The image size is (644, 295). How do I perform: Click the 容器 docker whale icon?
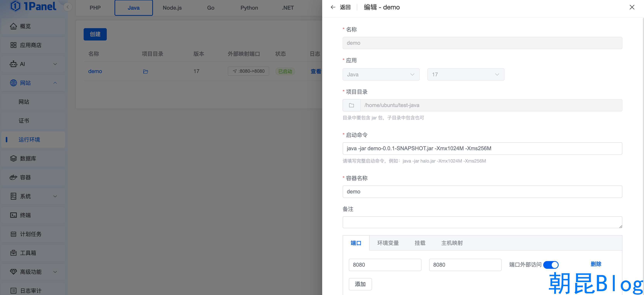tap(13, 177)
